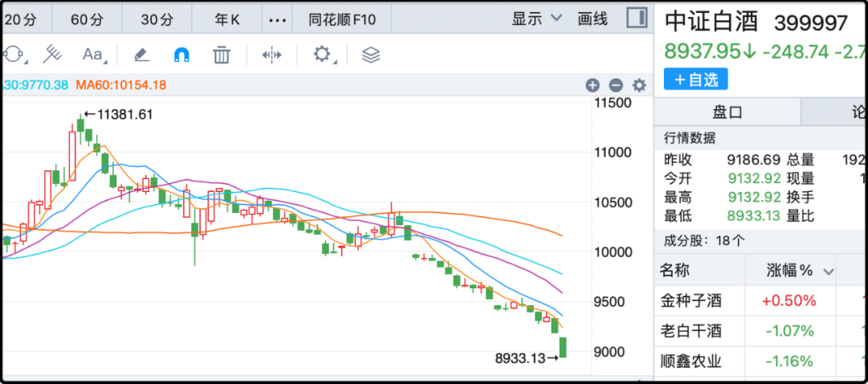Toggle the 画线 drawing toolbar
Image resolution: width=868 pixels, height=384 pixels.
coord(592,18)
